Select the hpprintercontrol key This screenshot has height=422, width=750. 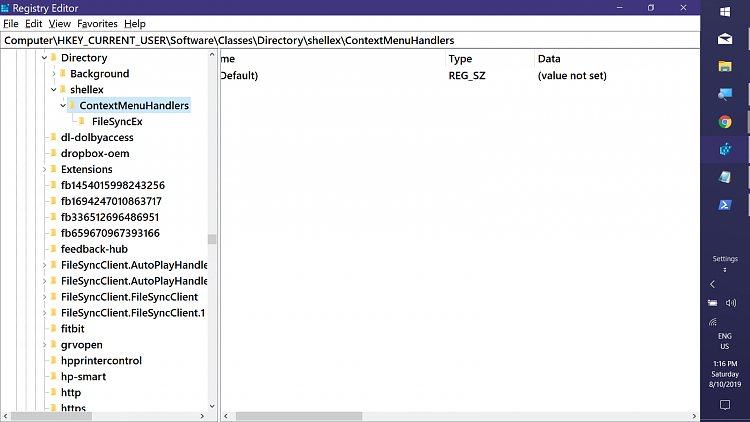coord(101,361)
